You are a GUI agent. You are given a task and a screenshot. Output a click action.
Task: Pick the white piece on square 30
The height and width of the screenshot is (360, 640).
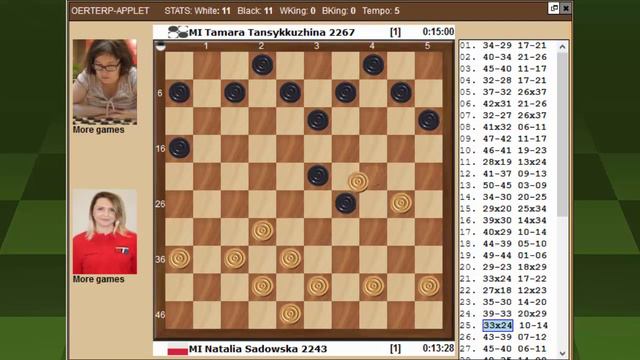pos(401,203)
